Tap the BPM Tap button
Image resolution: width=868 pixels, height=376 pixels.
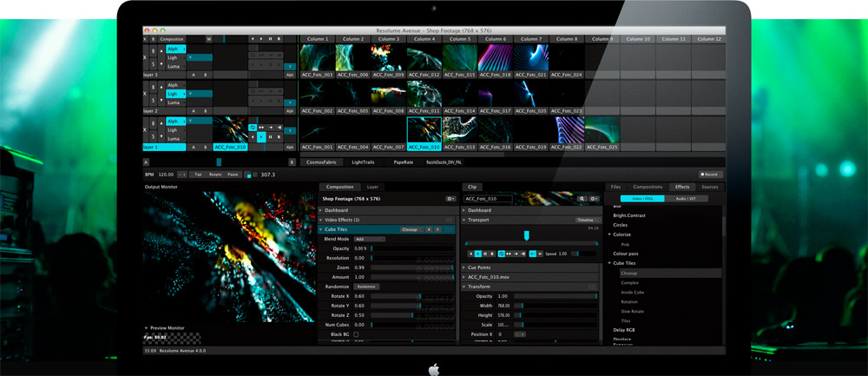tap(198, 175)
